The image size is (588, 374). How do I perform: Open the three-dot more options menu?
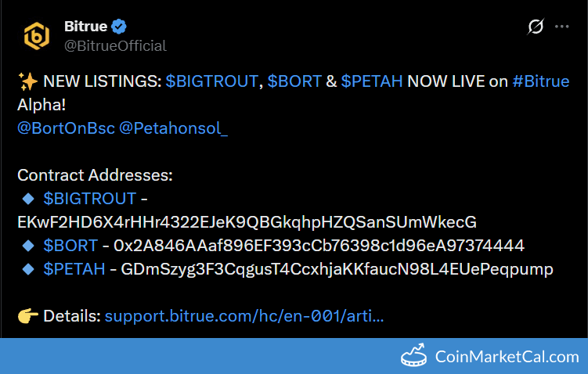(x=562, y=27)
